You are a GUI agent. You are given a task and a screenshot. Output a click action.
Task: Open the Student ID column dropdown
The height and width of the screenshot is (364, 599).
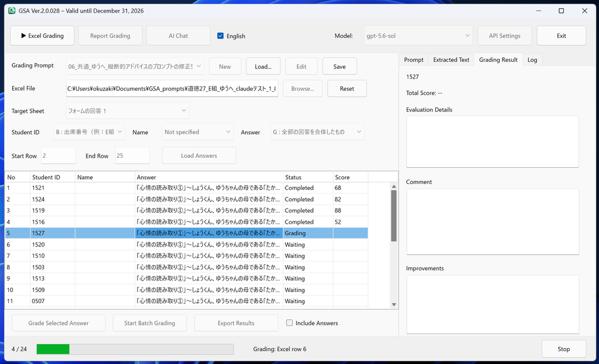(89, 132)
